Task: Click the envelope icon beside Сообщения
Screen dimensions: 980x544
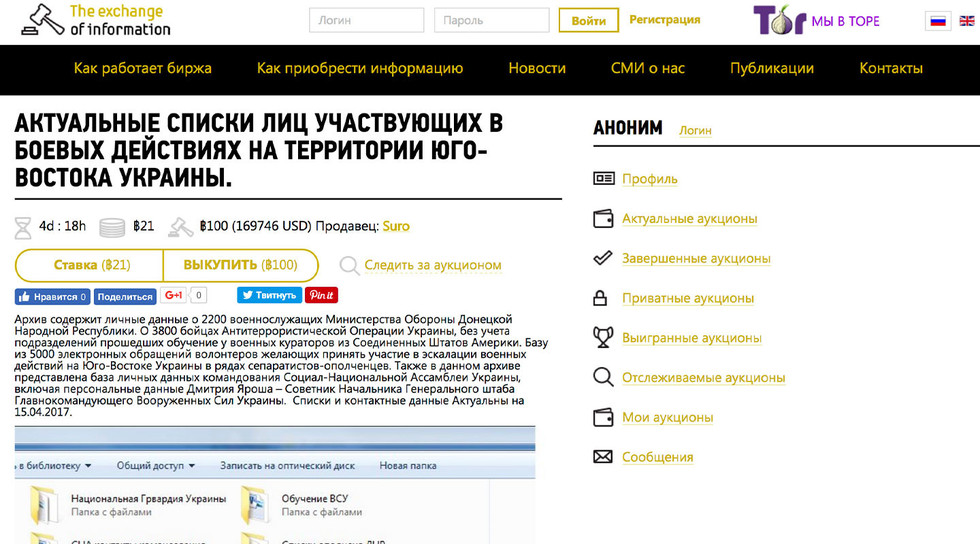Action: [603, 457]
